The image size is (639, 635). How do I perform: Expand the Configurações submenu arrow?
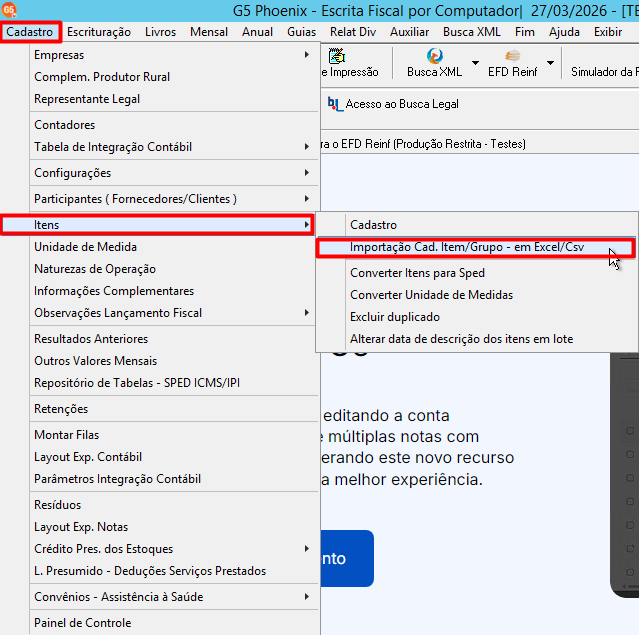(x=306, y=173)
